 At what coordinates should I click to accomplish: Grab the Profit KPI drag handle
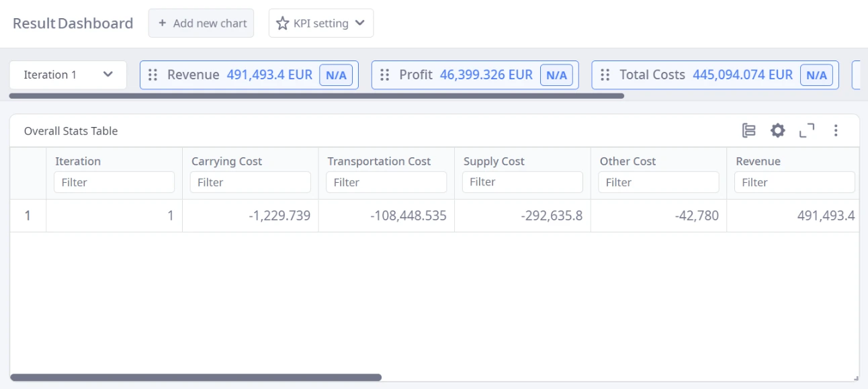point(385,75)
